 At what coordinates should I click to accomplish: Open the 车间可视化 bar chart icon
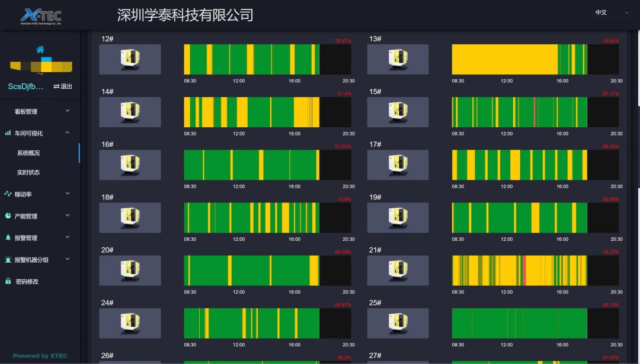[x=8, y=133]
